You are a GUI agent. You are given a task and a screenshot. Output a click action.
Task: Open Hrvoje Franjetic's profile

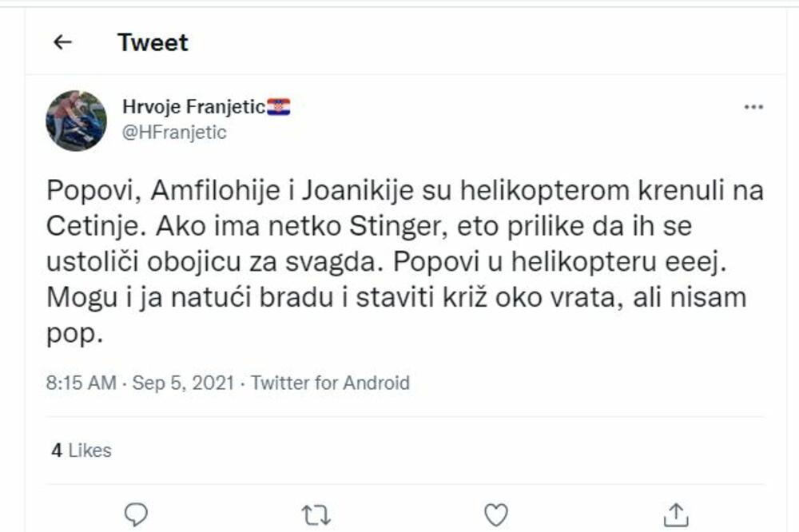pos(196,106)
